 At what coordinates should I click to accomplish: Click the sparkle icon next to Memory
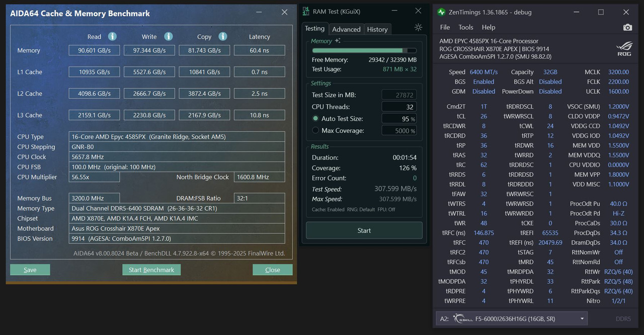[x=338, y=41]
